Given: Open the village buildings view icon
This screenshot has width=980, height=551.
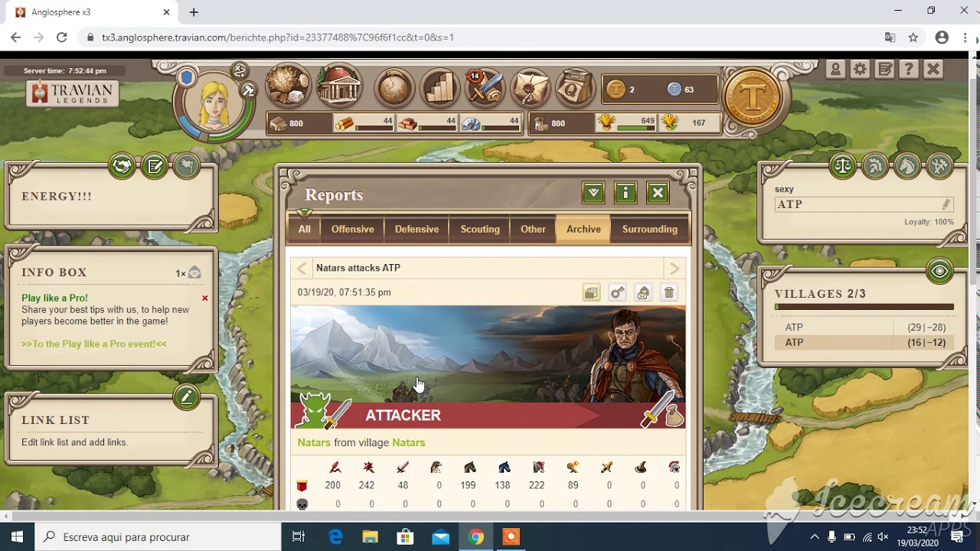Looking at the screenshot, I should click(338, 86).
